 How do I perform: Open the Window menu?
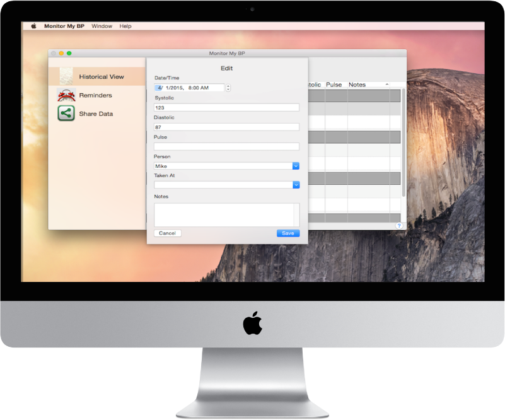pos(102,26)
